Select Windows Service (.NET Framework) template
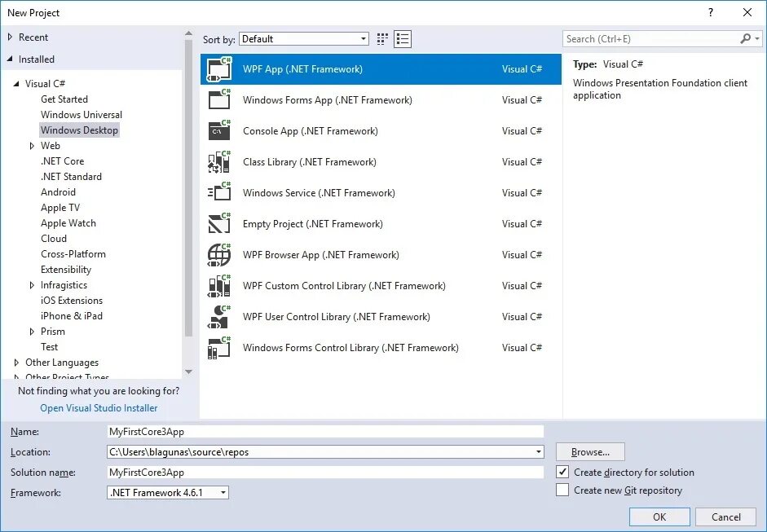Viewport: 767px width, 532px height. (x=381, y=192)
